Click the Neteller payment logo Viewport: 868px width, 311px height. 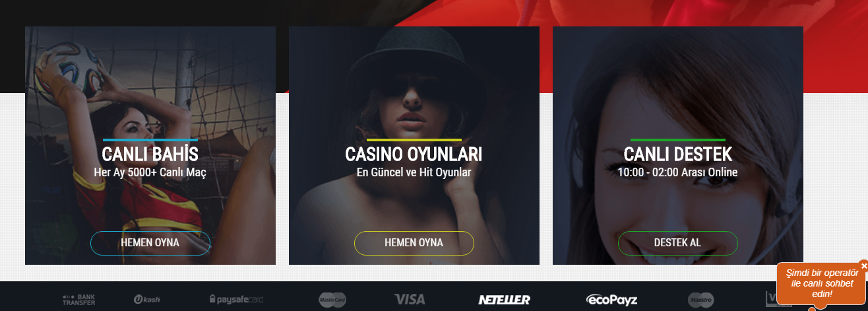(504, 300)
